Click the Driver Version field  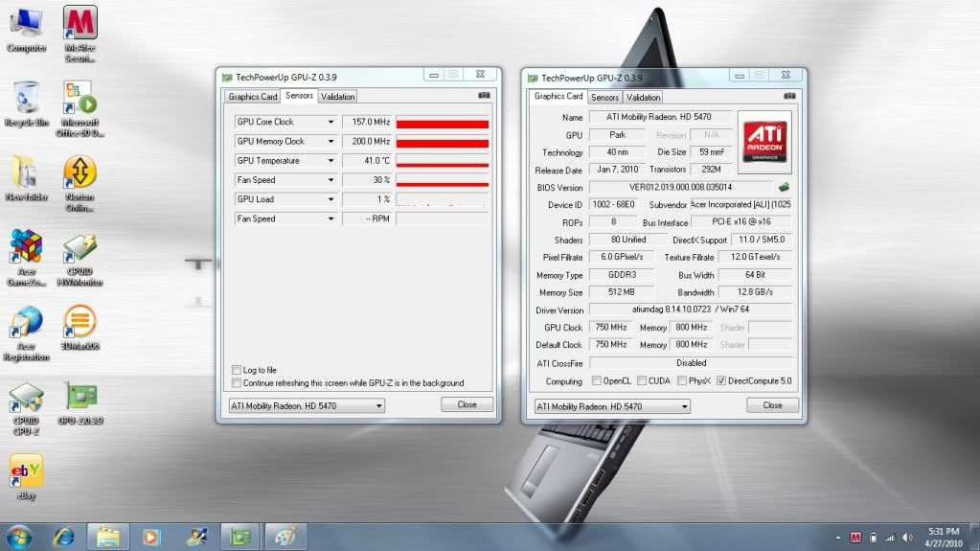click(x=691, y=309)
